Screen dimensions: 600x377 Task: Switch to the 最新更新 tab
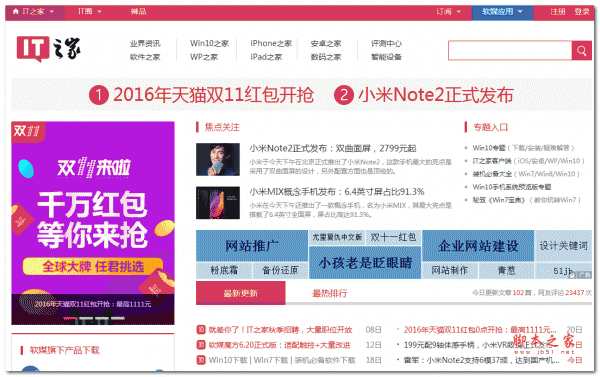(x=241, y=293)
